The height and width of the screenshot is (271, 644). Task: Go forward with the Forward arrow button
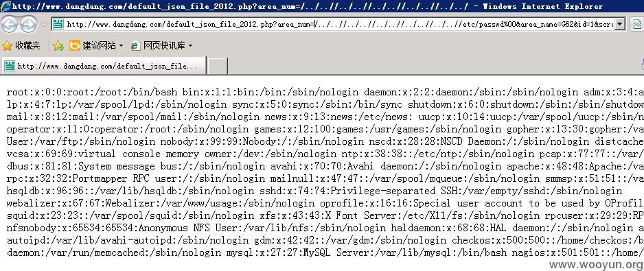pyautogui.click(x=28, y=25)
